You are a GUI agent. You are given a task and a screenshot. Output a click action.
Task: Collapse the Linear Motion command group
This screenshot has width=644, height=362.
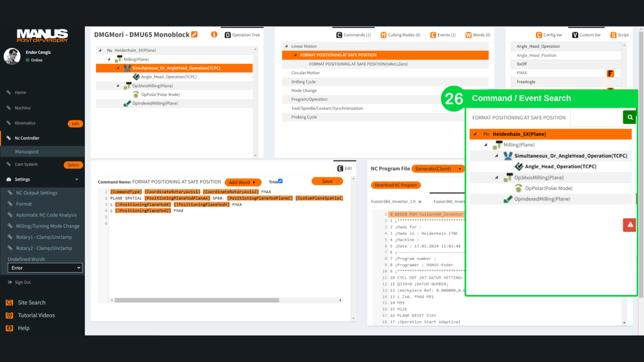tap(286, 46)
